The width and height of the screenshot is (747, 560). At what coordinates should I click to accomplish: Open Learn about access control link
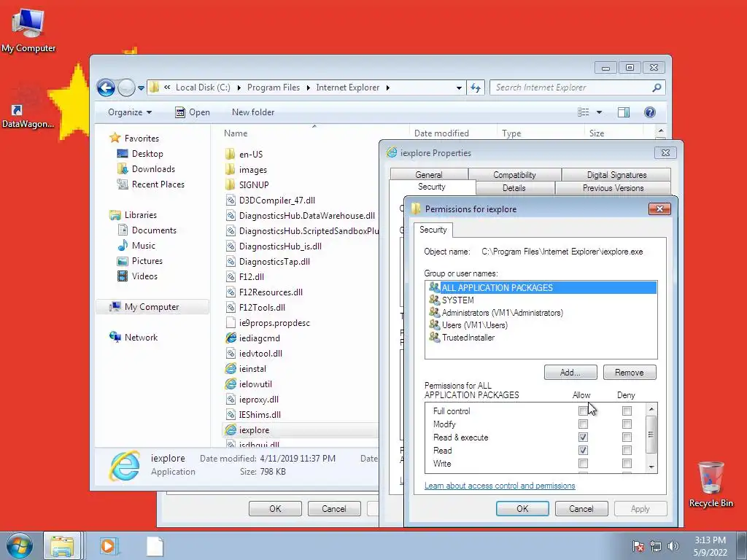click(x=500, y=486)
